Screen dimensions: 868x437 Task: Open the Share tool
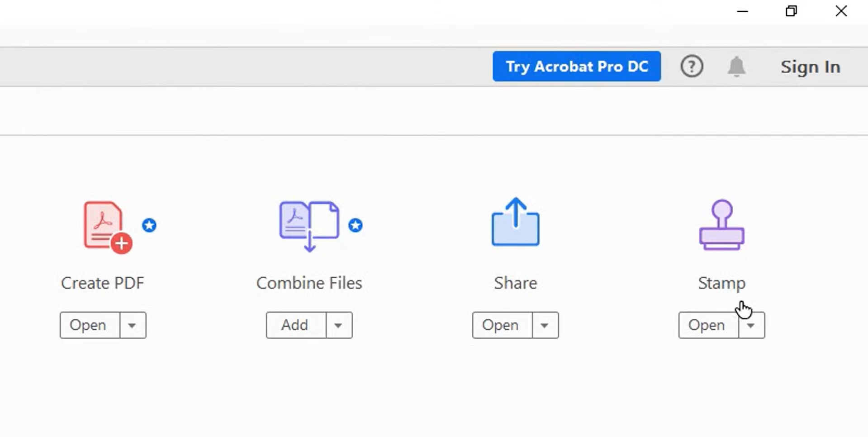click(x=500, y=325)
